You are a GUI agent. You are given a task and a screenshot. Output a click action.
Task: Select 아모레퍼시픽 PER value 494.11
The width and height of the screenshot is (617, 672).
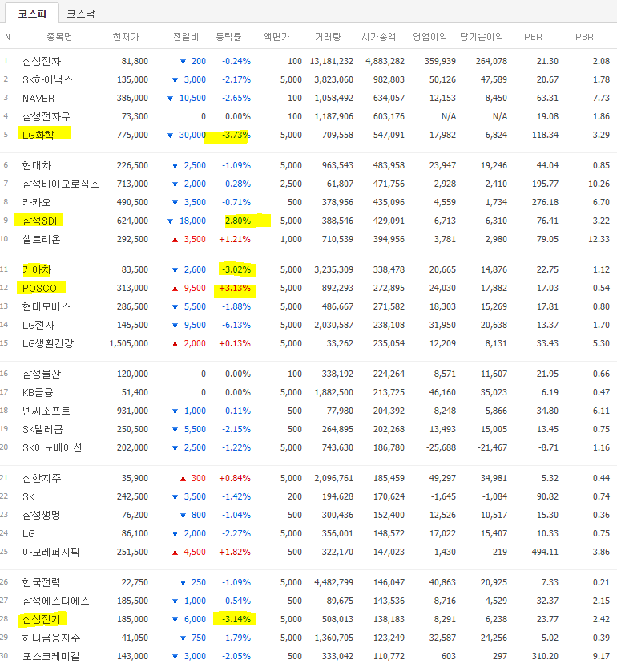click(x=545, y=552)
